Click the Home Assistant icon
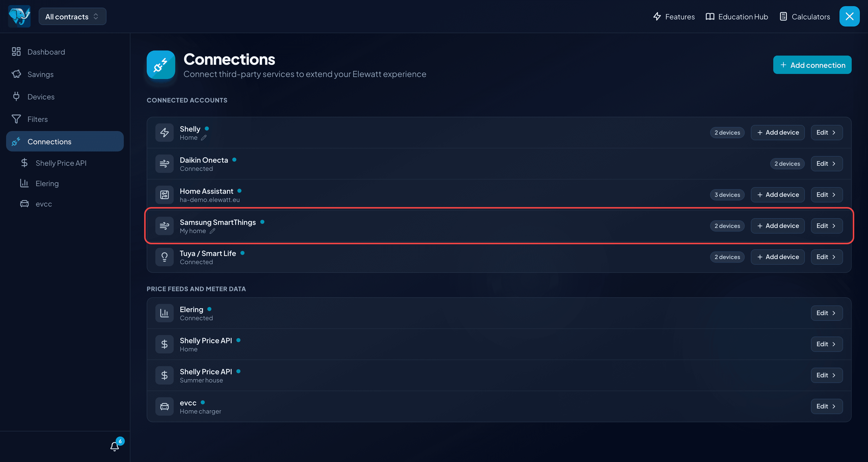This screenshot has width=868, height=462. 165,195
